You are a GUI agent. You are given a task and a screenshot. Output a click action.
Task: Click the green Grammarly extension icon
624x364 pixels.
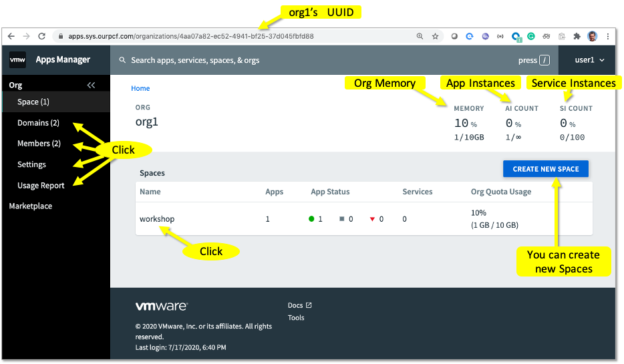click(x=531, y=36)
